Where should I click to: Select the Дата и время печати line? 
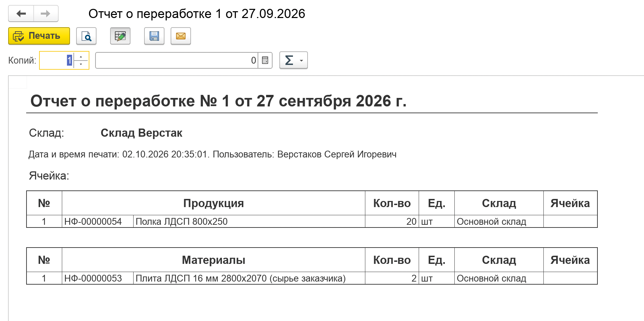click(x=212, y=154)
